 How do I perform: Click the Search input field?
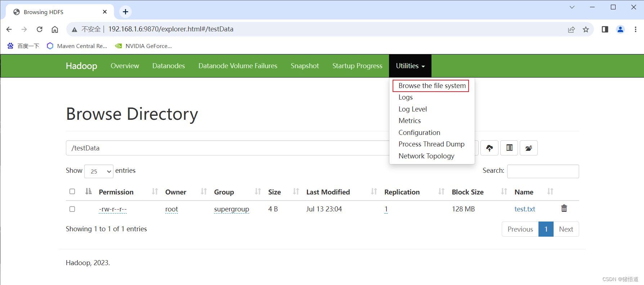click(x=543, y=171)
